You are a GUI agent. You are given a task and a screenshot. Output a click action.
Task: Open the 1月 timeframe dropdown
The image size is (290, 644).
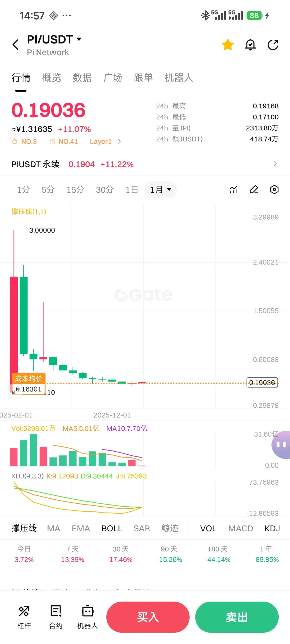[161, 190]
